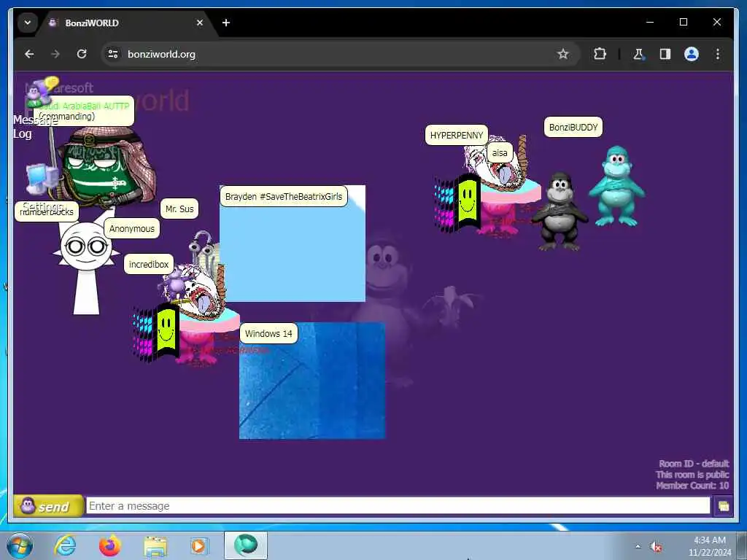Click the HYPERPENNY name tag
The width and height of the screenshot is (747, 560).
(x=457, y=135)
